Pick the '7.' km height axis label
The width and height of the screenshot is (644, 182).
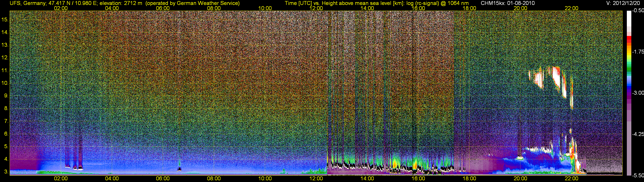6,121
